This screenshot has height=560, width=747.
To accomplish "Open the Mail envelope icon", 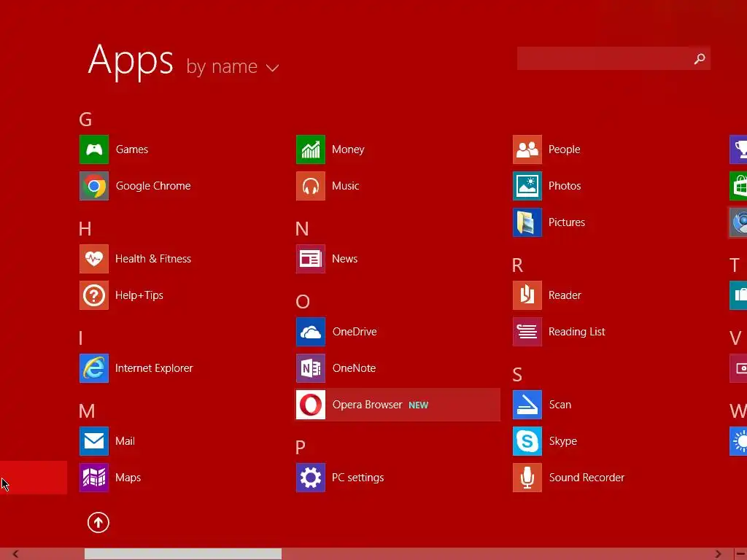I will tap(94, 441).
